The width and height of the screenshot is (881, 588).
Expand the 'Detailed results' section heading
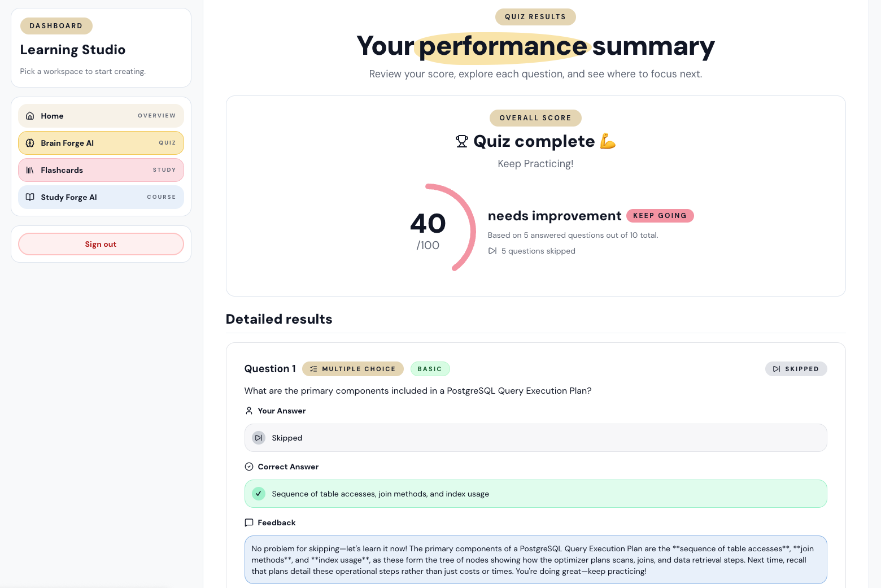coord(279,319)
